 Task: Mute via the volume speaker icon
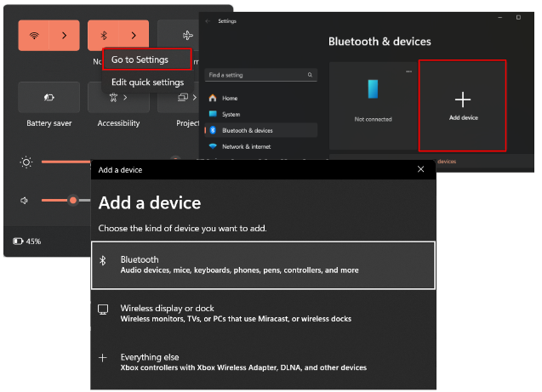[x=24, y=201]
